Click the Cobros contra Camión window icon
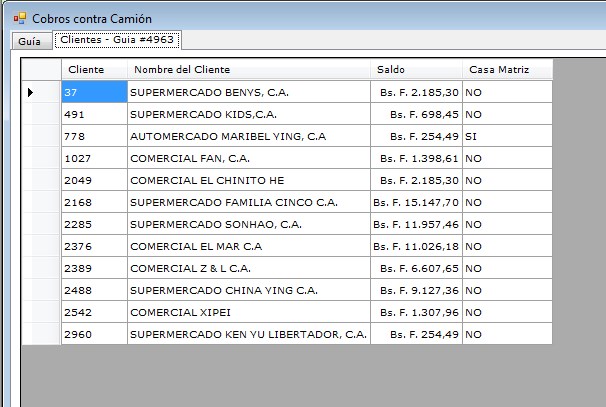The height and width of the screenshot is (407, 606). point(20,18)
